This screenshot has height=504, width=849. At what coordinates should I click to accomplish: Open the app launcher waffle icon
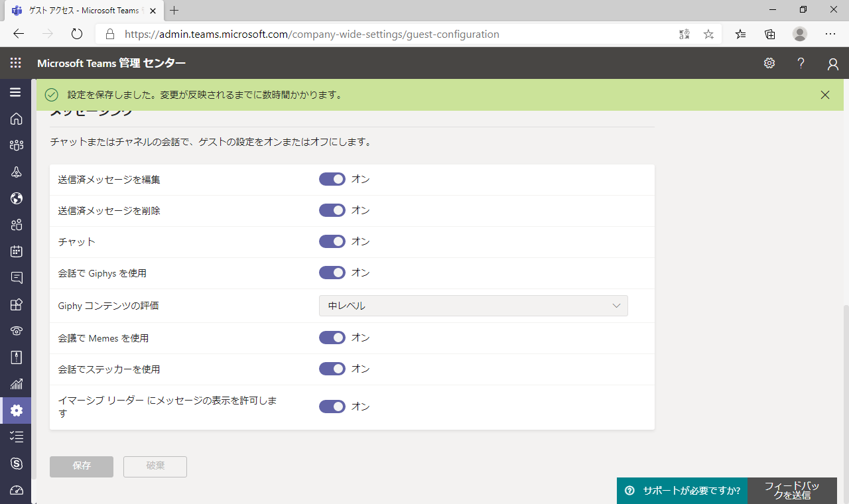click(x=16, y=63)
